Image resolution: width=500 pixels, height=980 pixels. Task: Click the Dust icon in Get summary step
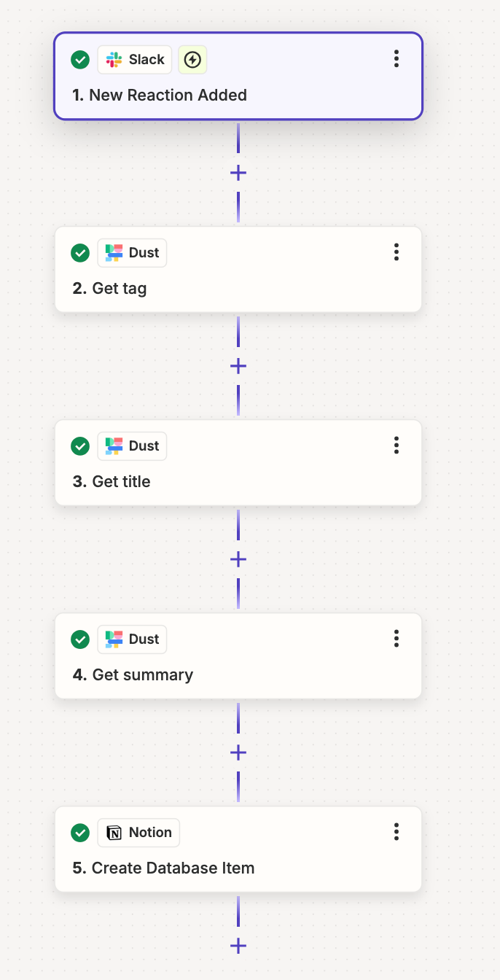pos(114,639)
